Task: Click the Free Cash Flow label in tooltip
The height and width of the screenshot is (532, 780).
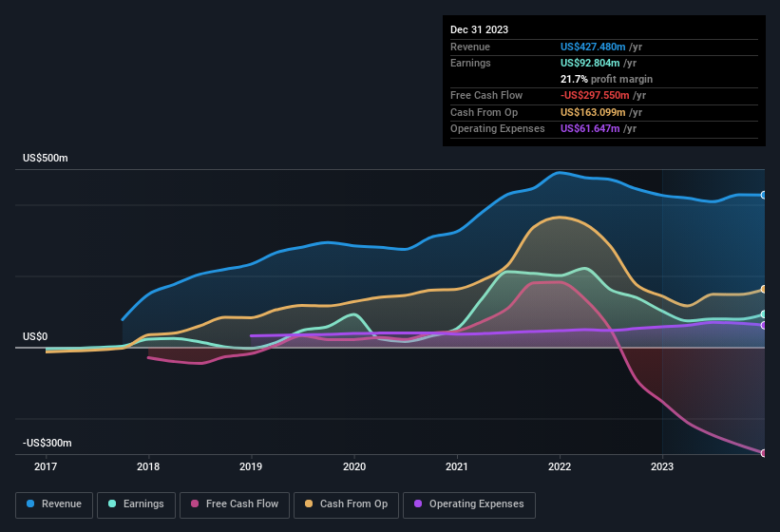Action: 486,95
